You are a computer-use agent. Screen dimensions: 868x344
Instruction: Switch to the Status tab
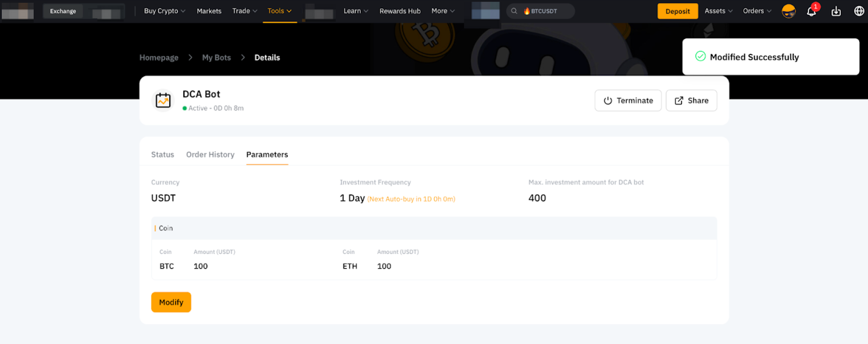[163, 155]
